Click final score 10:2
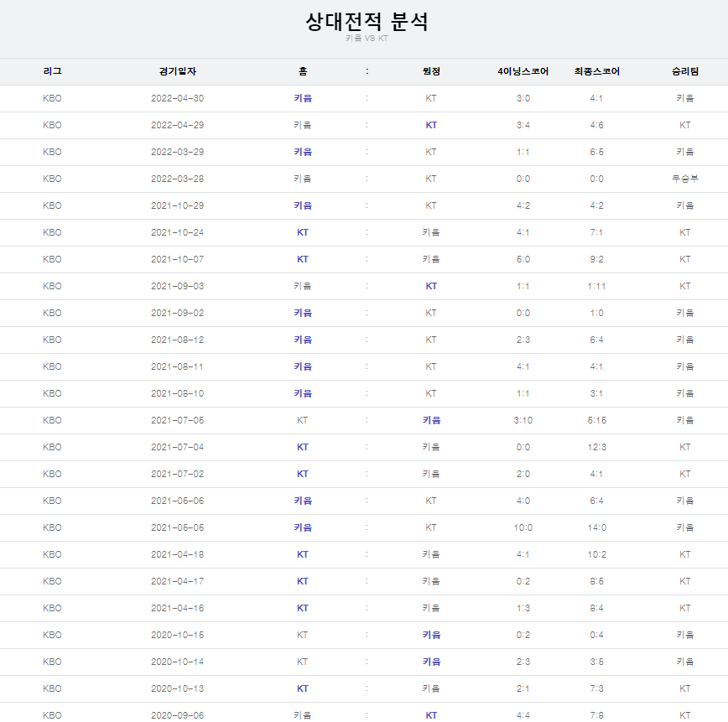The width and height of the screenshot is (728, 722). click(596, 554)
